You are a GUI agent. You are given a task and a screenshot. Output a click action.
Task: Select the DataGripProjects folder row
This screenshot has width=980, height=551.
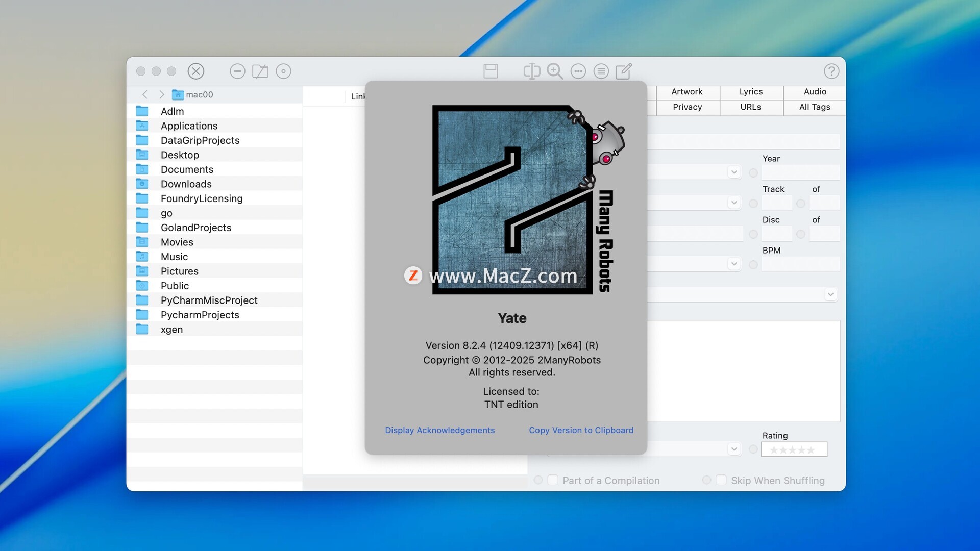click(x=214, y=140)
